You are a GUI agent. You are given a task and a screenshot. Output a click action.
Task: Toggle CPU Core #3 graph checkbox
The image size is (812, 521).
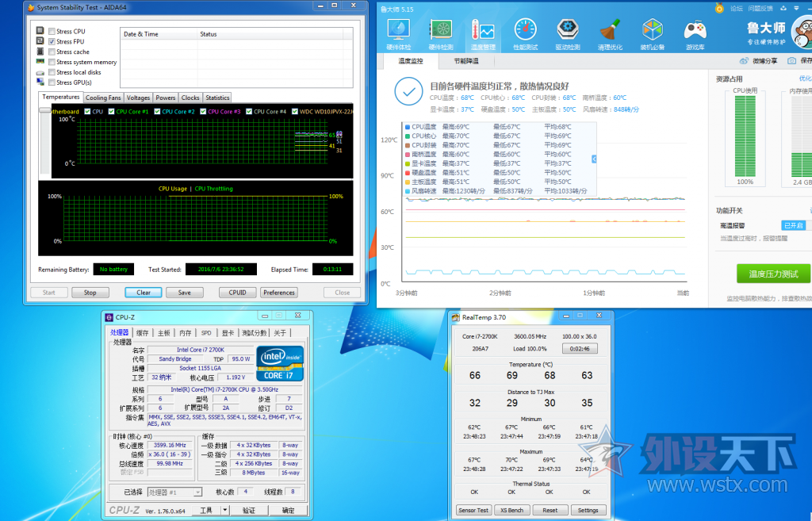point(203,111)
